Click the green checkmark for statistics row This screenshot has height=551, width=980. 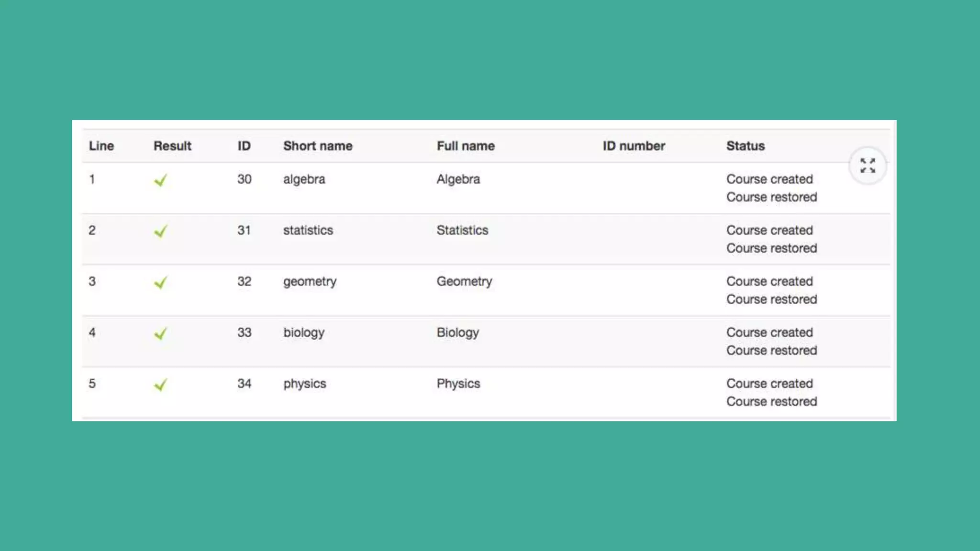pyautogui.click(x=161, y=231)
